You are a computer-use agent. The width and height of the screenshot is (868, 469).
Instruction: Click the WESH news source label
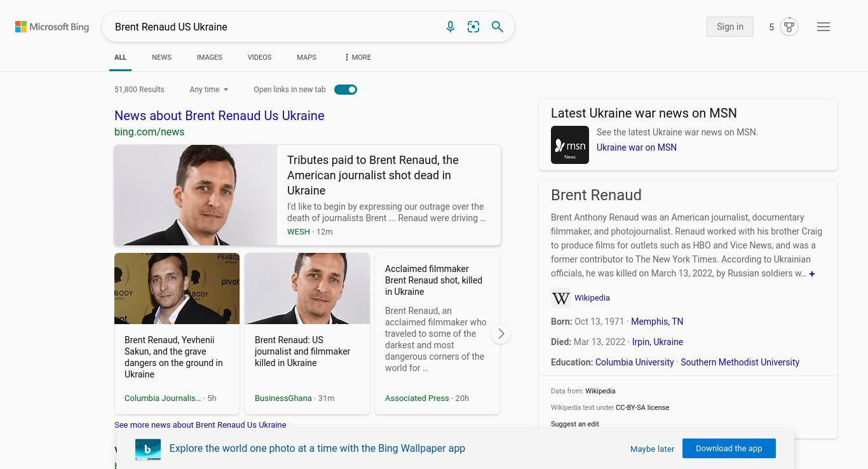click(x=299, y=232)
